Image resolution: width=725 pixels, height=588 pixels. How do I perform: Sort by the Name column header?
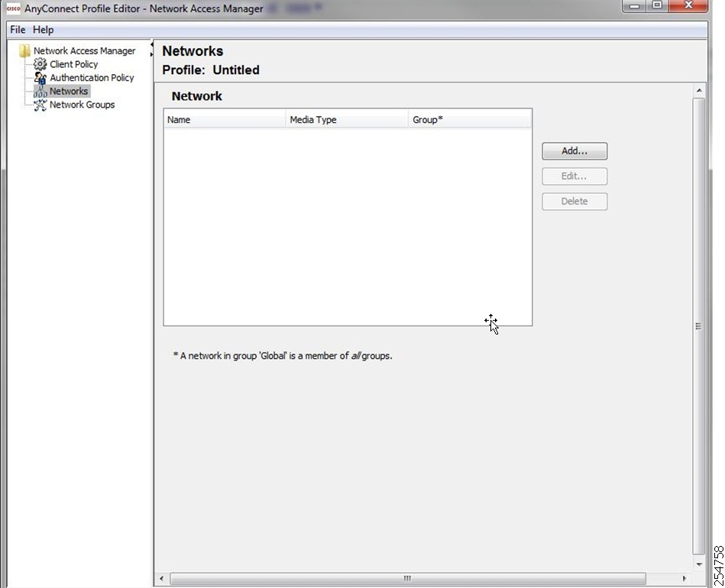[x=225, y=120]
